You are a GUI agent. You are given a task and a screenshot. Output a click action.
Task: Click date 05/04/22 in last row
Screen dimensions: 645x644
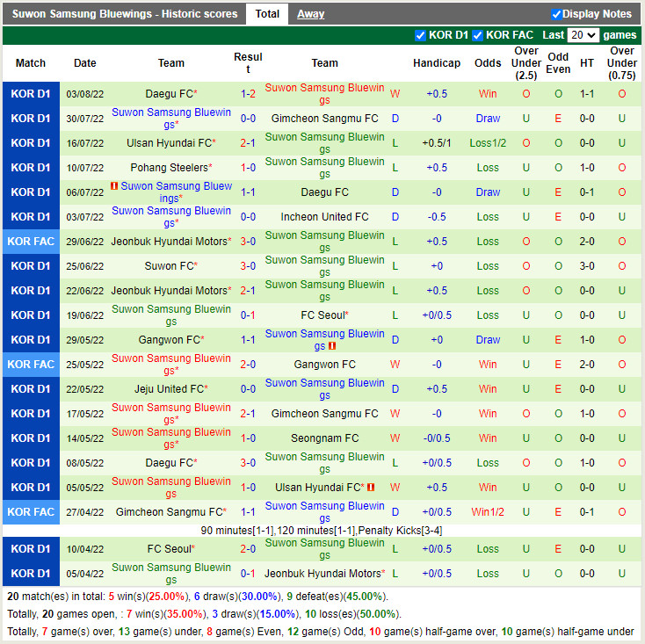coord(84,574)
